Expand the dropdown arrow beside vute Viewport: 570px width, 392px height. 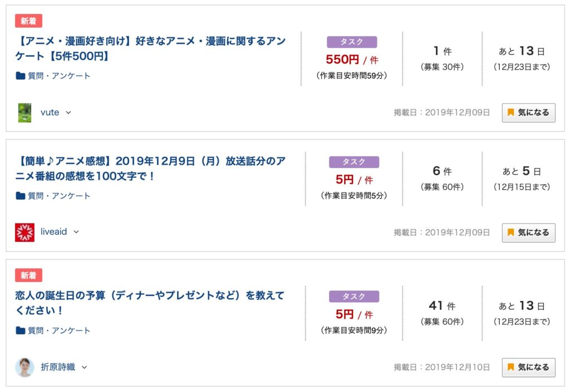click(x=68, y=112)
